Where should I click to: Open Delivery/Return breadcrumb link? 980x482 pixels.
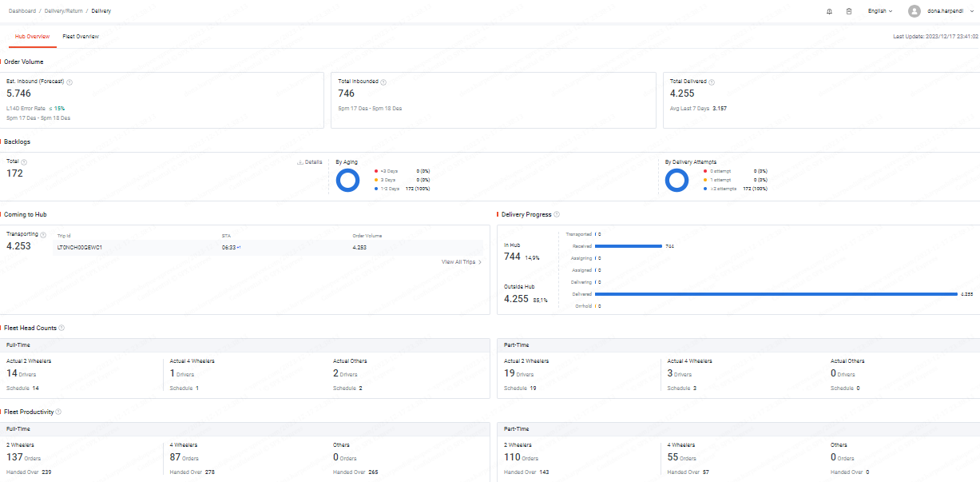coord(64,11)
